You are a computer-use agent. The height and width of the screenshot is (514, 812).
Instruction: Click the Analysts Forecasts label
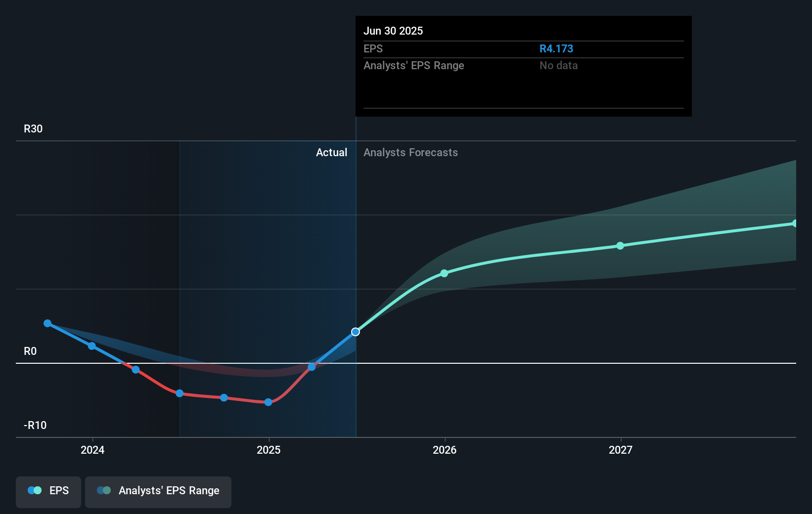point(410,152)
